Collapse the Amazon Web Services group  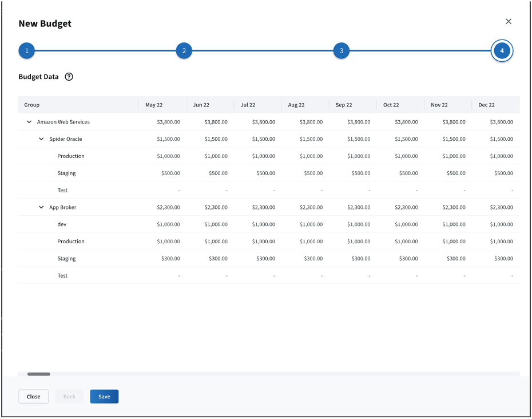(29, 122)
